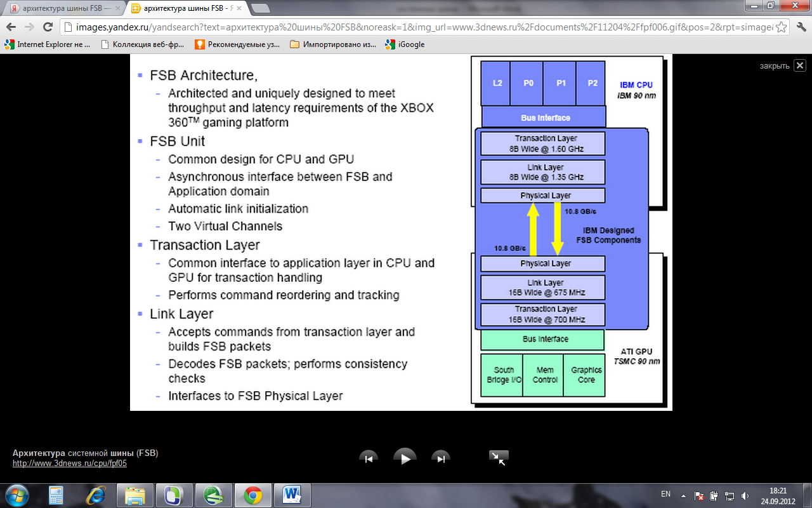Click the FSB architecture slide image
Image resolution: width=812 pixels, height=508 pixels.
[x=401, y=232]
